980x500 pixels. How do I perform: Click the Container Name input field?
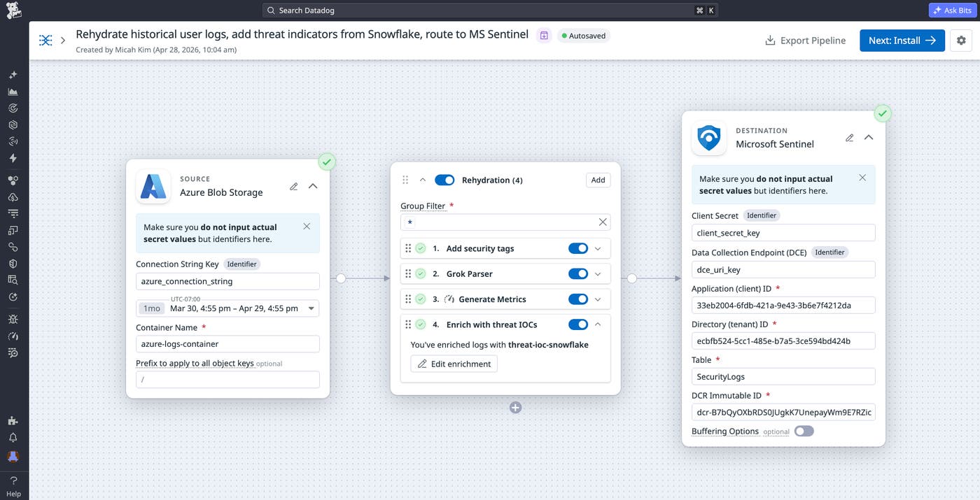tap(227, 344)
